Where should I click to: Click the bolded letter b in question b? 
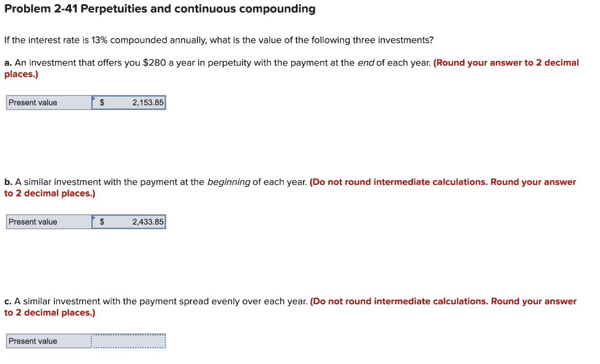[7, 182]
